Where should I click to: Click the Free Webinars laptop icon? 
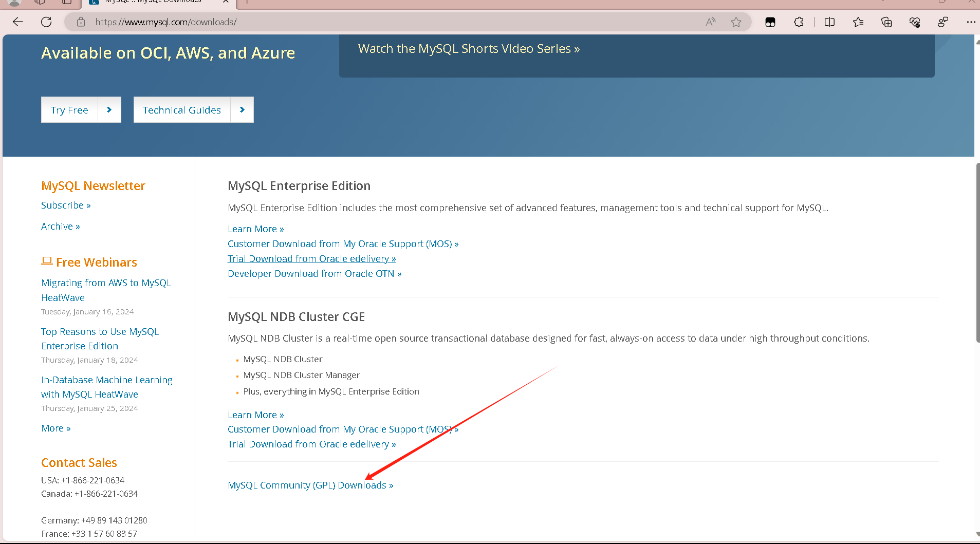pos(47,261)
